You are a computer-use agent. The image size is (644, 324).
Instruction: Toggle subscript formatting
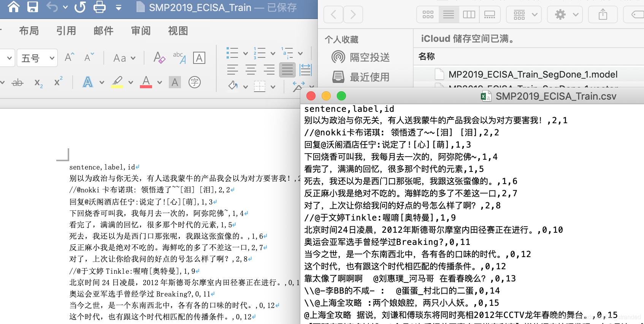[38, 83]
